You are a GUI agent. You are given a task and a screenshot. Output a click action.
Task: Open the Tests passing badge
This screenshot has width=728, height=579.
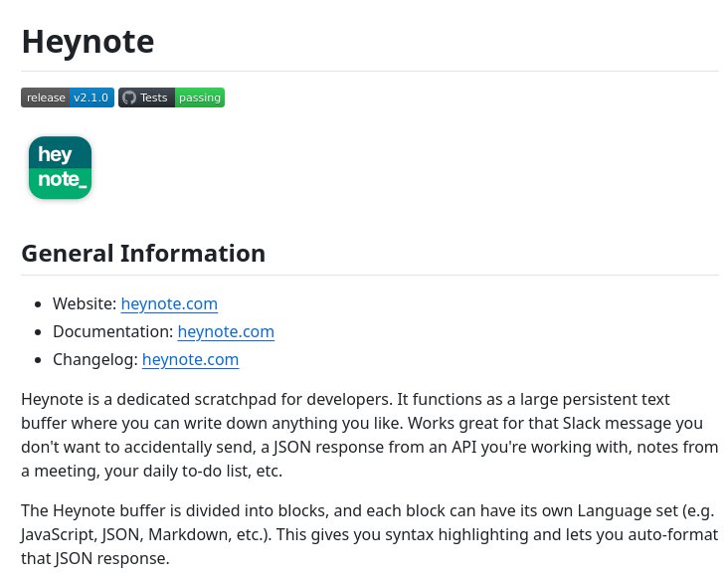click(171, 97)
